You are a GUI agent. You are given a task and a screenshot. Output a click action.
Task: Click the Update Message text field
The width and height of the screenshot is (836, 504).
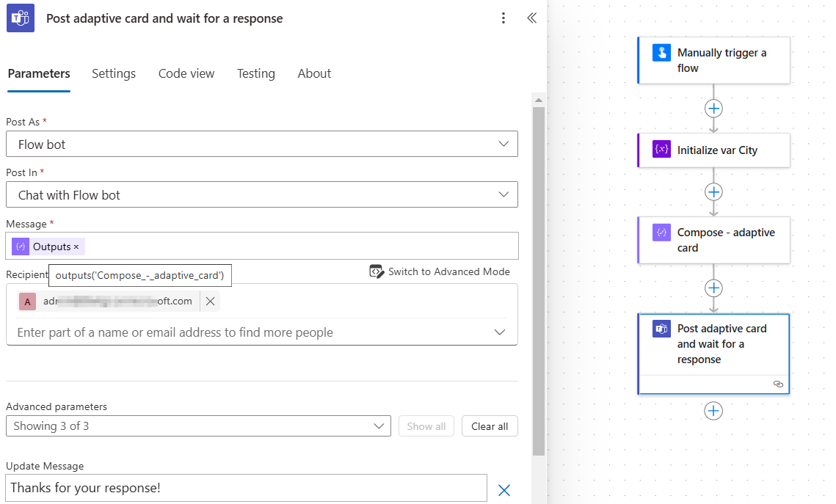coord(247,488)
